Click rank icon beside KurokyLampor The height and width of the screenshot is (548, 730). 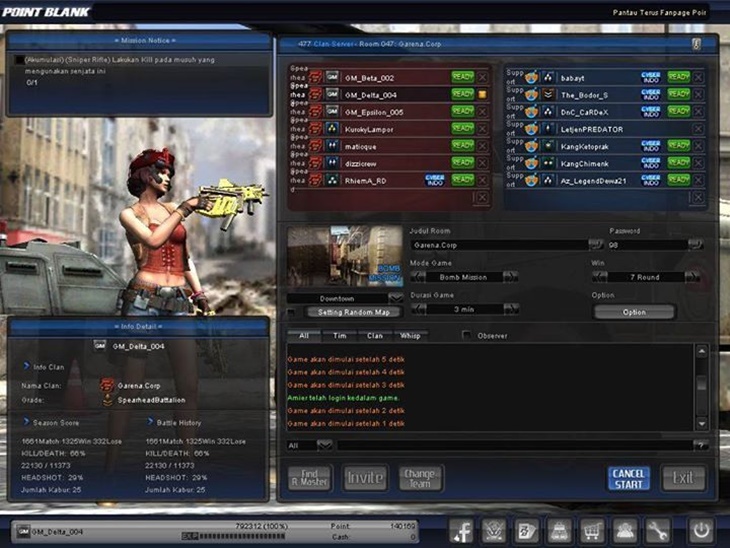[x=332, y=129]
